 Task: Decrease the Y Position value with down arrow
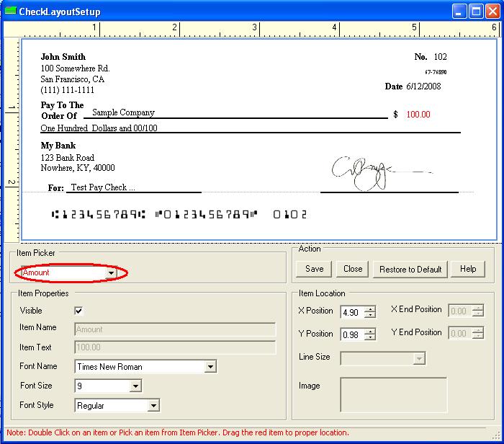[x=370, y=337]
